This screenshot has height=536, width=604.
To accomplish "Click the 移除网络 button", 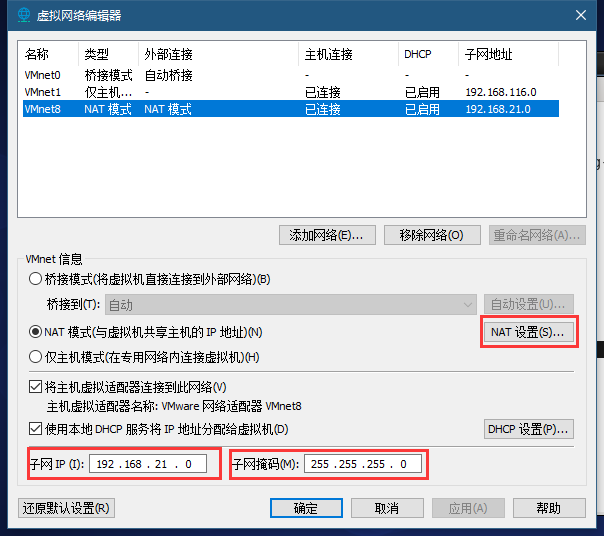I will [x=432, y=235].
